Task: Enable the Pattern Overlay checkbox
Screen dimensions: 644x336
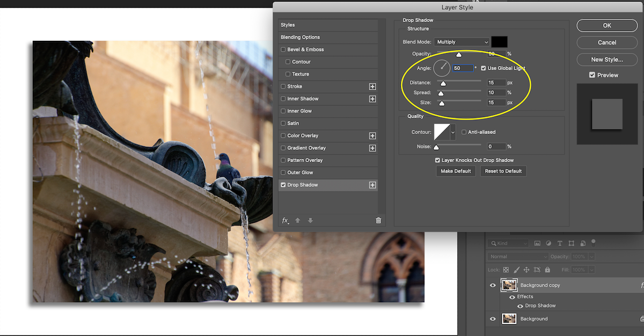Action: 283,160
